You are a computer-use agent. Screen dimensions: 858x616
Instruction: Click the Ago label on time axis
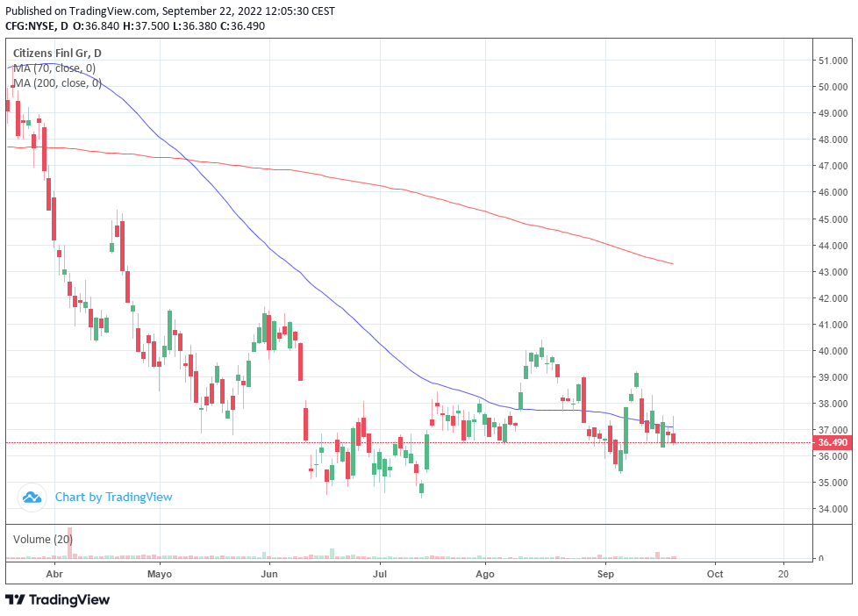coord(485,575)
